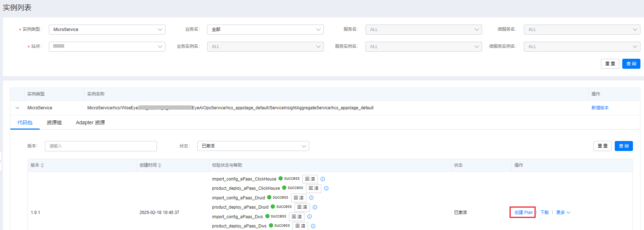Sort table by 版本 column
Viewport: 644px width, 230px height.
tap(42, 165)
